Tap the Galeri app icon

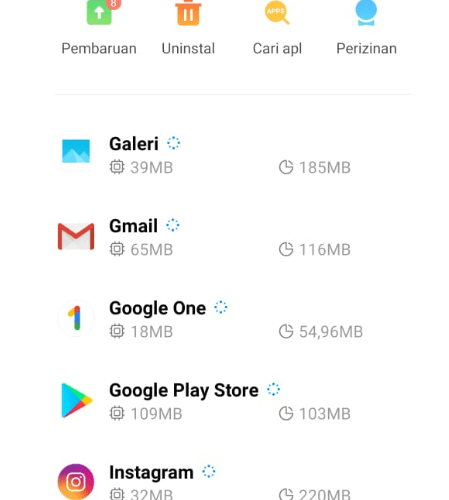click(x=76, y=151)
